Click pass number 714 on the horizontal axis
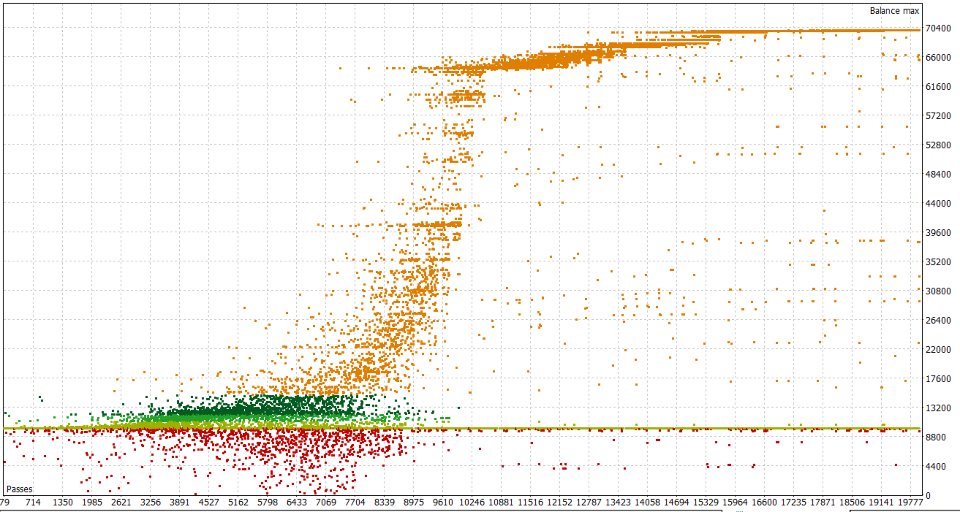 [x=34, y=502]
